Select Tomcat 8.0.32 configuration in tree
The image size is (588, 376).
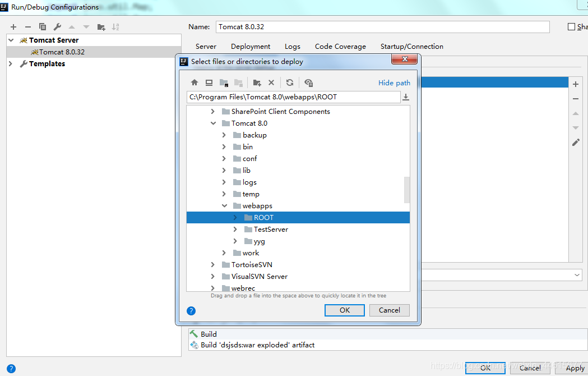94,52
